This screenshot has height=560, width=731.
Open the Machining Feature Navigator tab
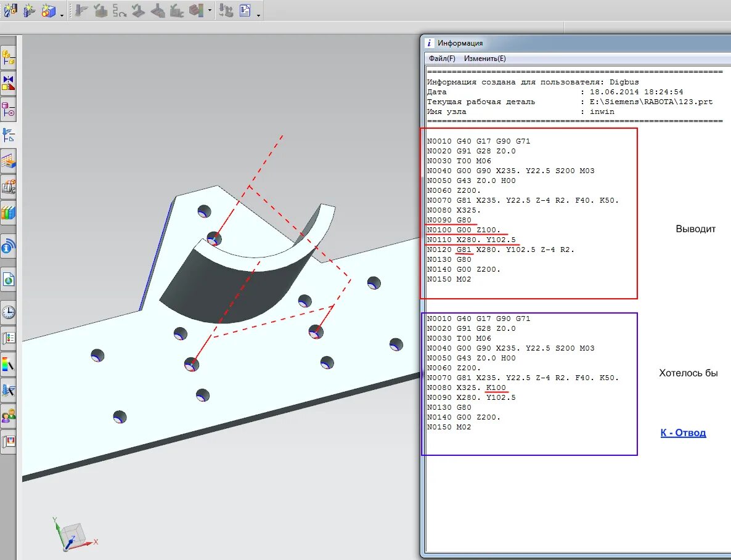coord(9,161)
